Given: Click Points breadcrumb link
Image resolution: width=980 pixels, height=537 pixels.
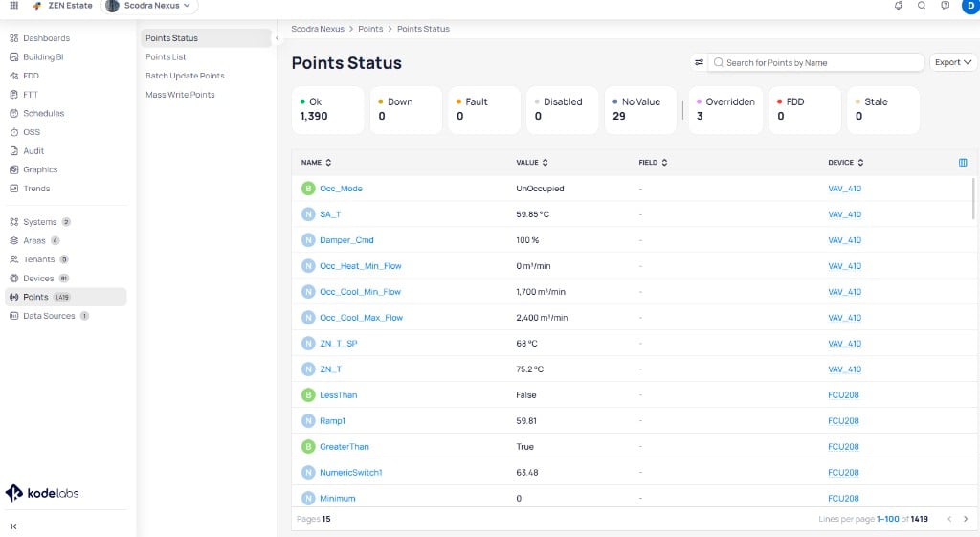Looking at the screenshot, I should tap(370, 29).
